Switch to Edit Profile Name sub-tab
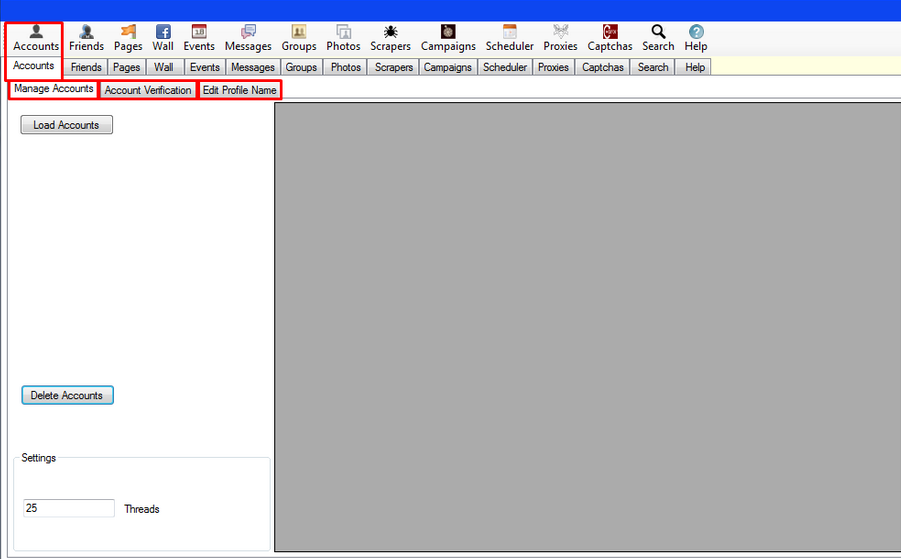901x559 pixels. [240, 90]
